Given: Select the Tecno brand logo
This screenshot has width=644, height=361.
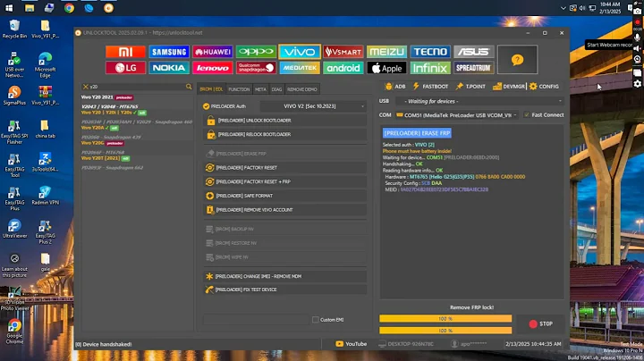Looking at the screenshot, I should click(x=430, y=52).
